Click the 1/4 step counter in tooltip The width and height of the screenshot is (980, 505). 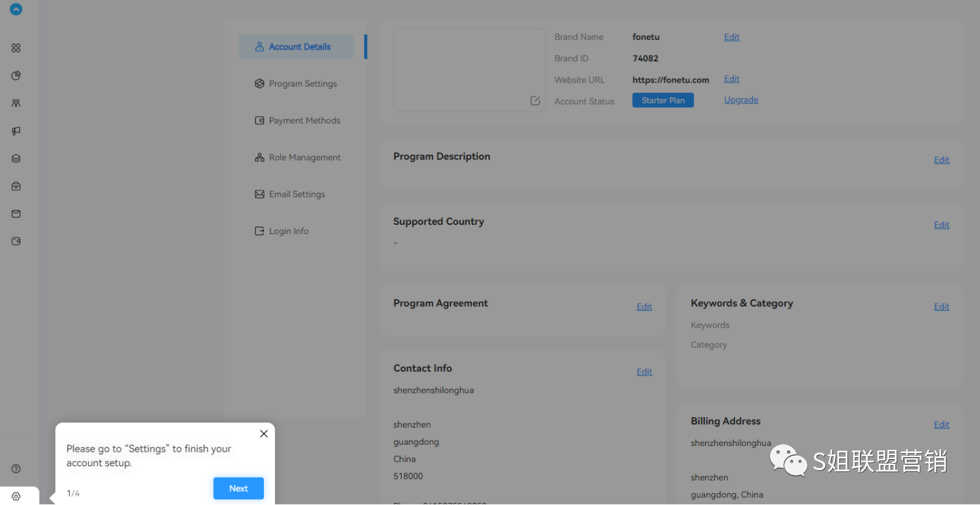pyautogui.click(x=73, y=493)
